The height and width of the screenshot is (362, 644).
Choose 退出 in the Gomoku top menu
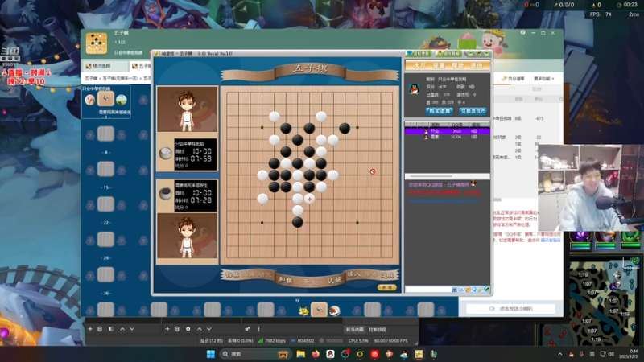click(476, 65)
